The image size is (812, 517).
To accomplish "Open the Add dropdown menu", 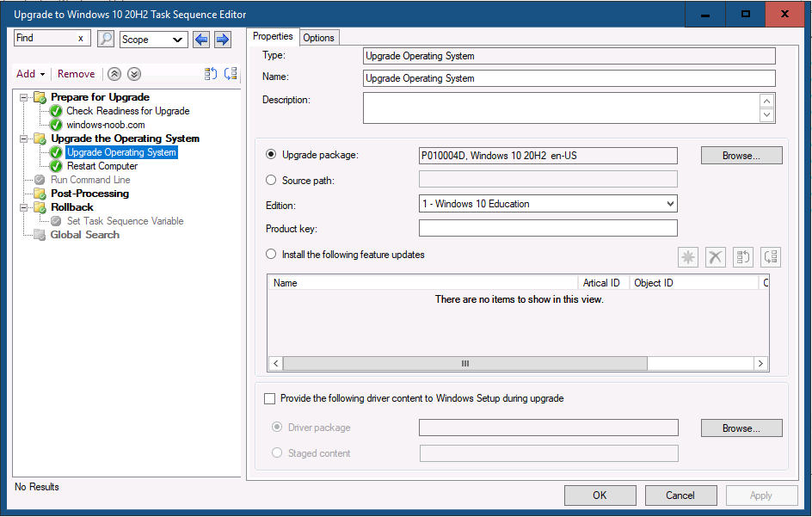I will click(x=31, y=74).
